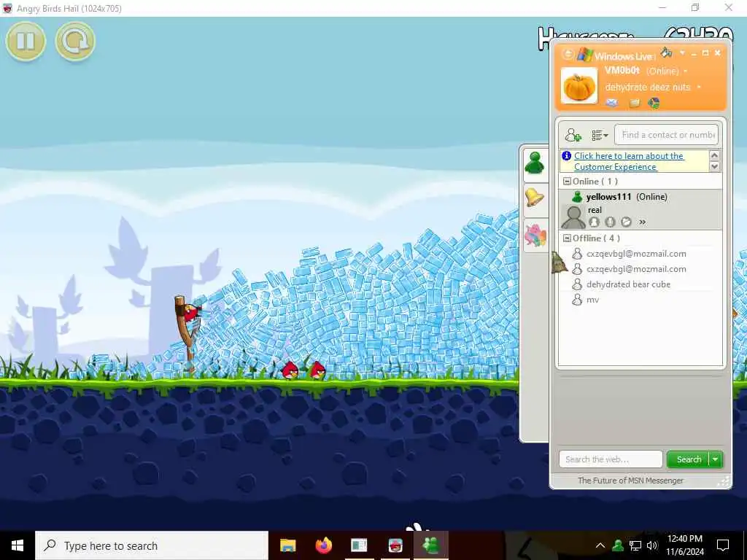Open the green Messenger buddy side tab
Screen dimensions: 747x560
tap(535, 163)
